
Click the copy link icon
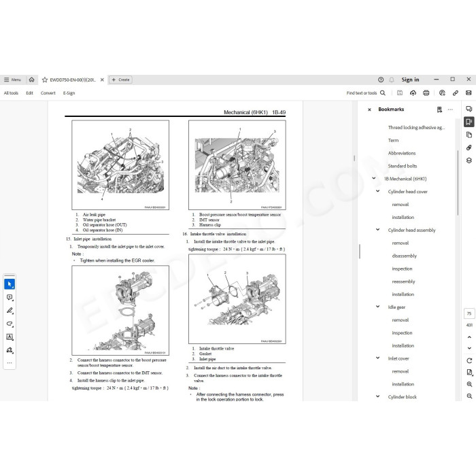tap(456, 93)
